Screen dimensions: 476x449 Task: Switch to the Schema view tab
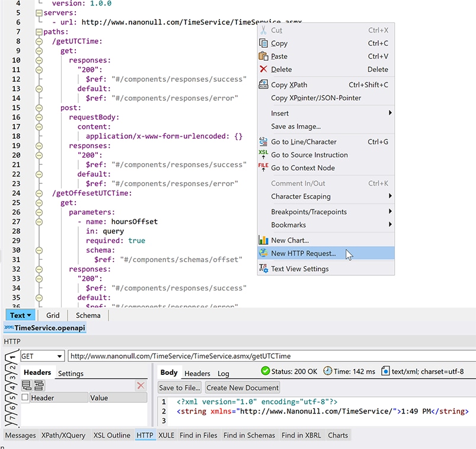tap(88, 316)
